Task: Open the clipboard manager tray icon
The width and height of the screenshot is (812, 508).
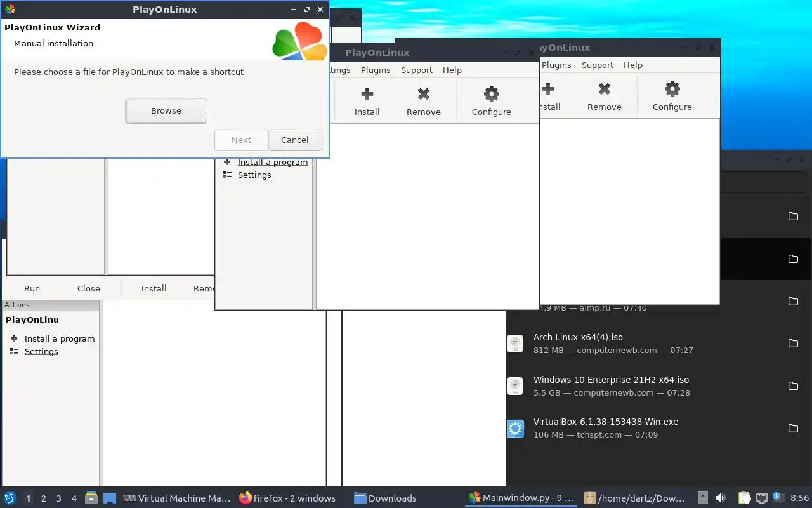Action: coord(745,498)
